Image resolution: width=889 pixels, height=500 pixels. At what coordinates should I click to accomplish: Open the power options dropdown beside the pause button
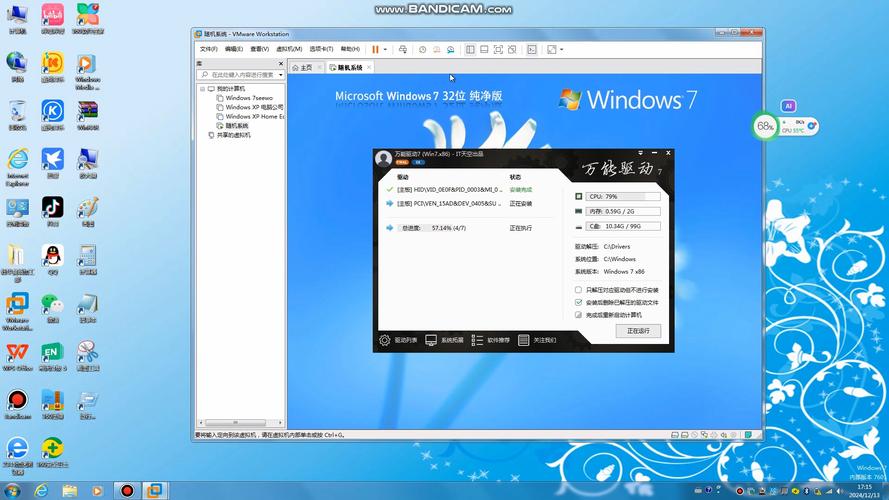(386, 50)
